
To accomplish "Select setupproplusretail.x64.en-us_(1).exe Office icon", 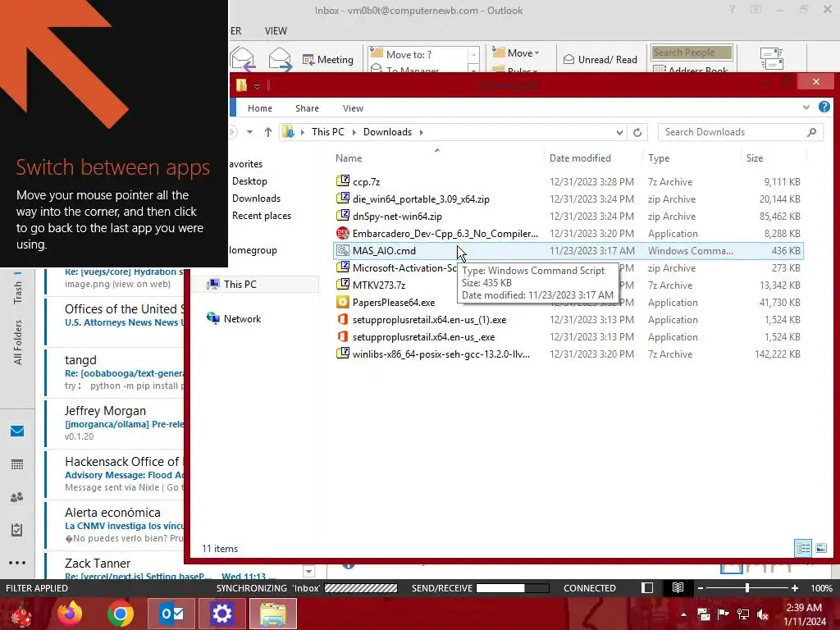I will click(x=343, y=319).
